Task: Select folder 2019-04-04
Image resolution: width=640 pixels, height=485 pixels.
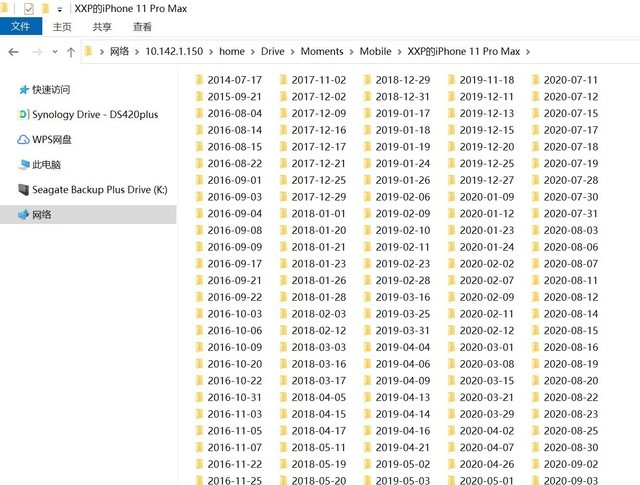Action: (403, 347)
